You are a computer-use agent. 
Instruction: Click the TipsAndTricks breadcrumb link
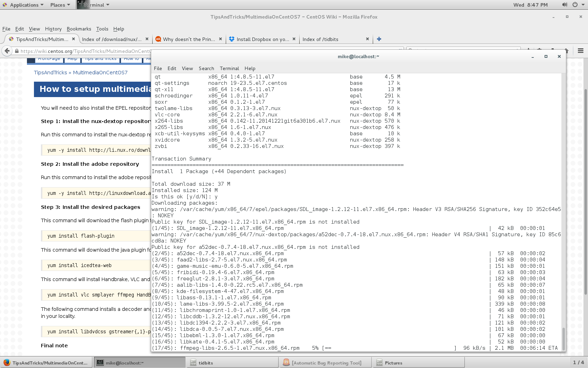pyautogui.click(x=50, y=73)
